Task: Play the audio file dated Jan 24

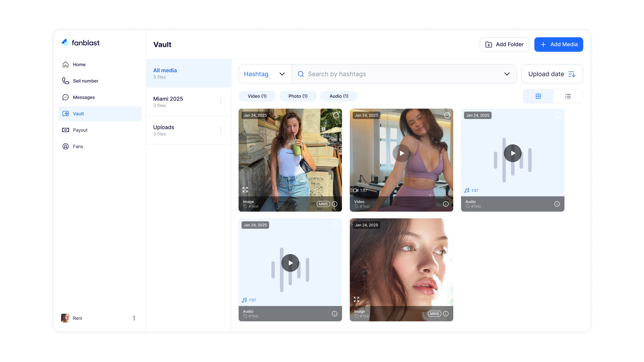Action: [x=513, y=153]
